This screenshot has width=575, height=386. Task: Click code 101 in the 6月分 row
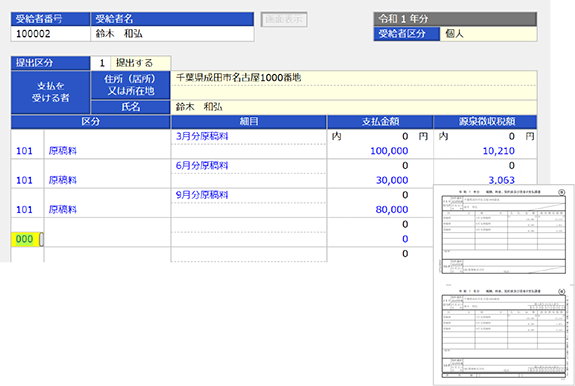[x=24, y=180]
